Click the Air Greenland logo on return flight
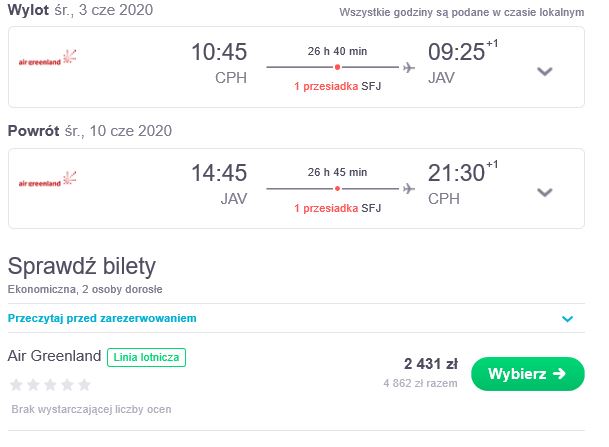The height and width of the screenshot is (447, 609). pyautogui.click(x=47, y=179)
